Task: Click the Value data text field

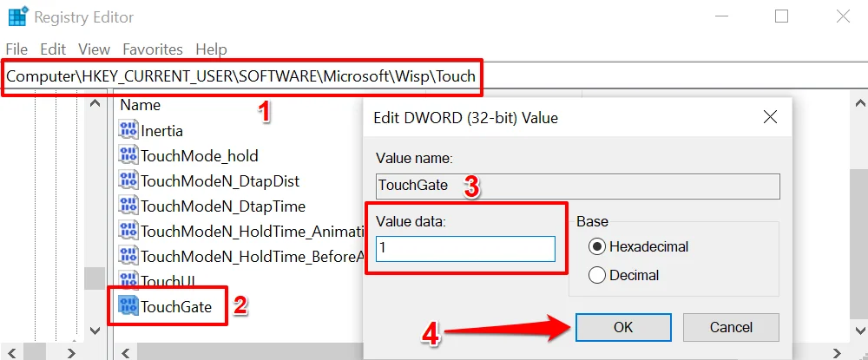Action: click(465, 249)
